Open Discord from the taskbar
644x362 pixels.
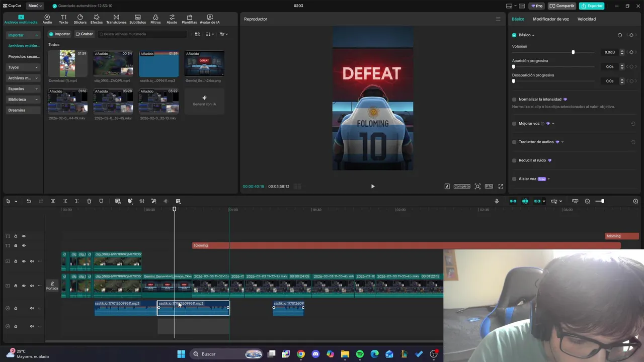[x=315, y=354]
